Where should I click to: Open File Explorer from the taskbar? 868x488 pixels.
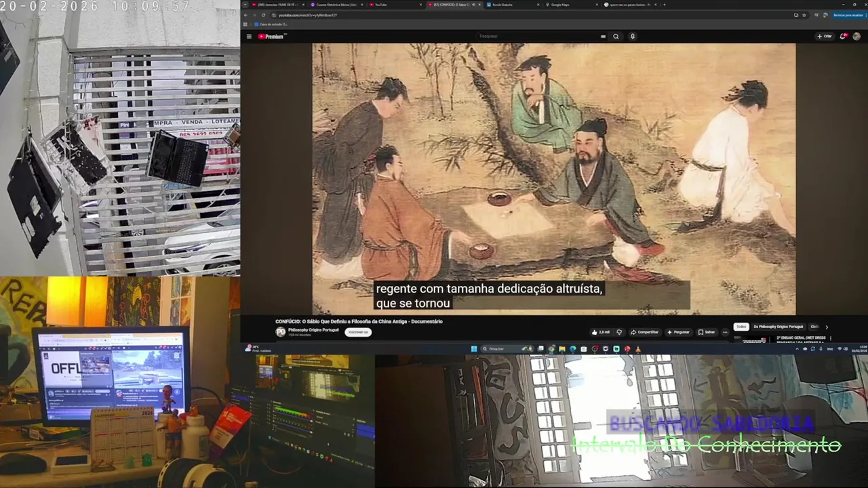(x=562, y=349)
